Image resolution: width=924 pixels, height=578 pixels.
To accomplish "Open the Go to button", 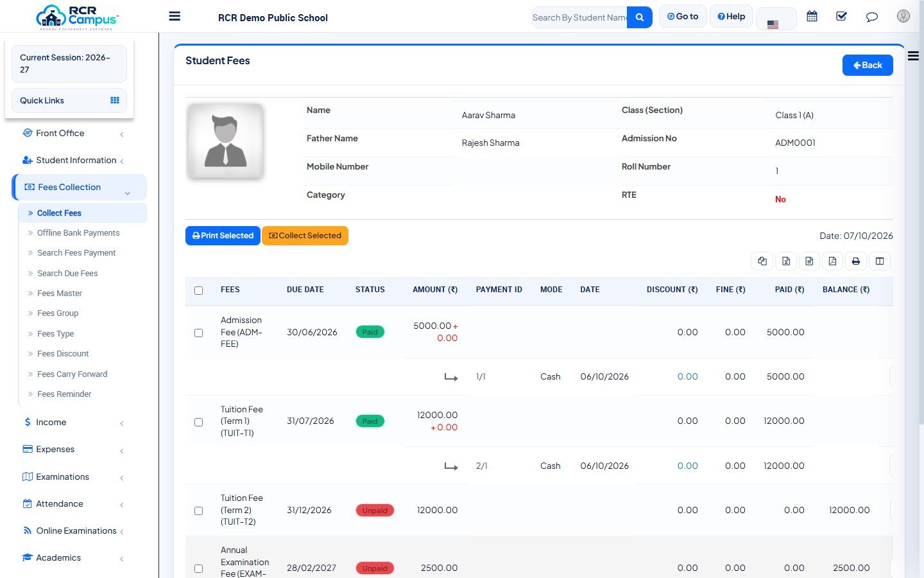I will coord(683,16).
